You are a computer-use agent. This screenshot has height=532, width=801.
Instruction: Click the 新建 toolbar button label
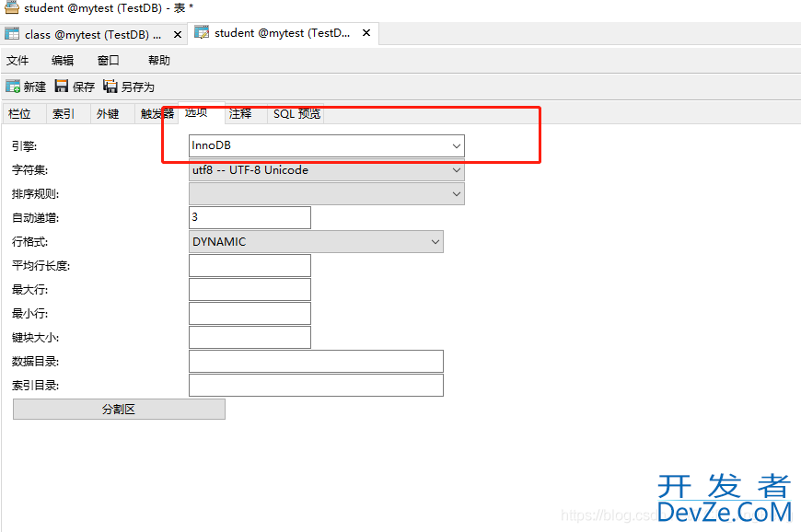(x=35, y=87)
